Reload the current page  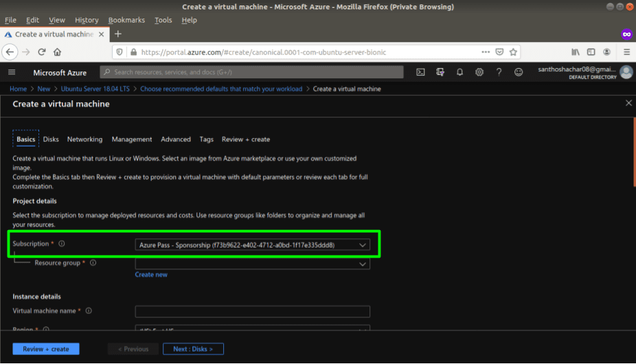[41, 52]
